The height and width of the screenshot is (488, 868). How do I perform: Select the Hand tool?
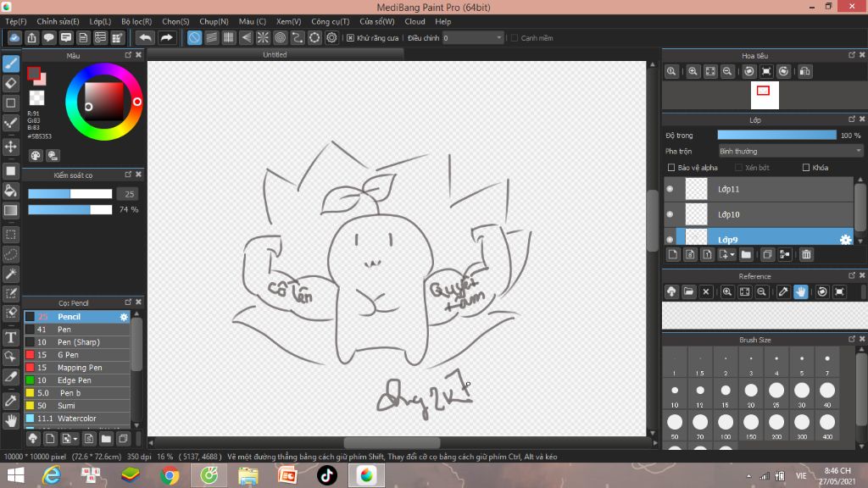(10, 420)
